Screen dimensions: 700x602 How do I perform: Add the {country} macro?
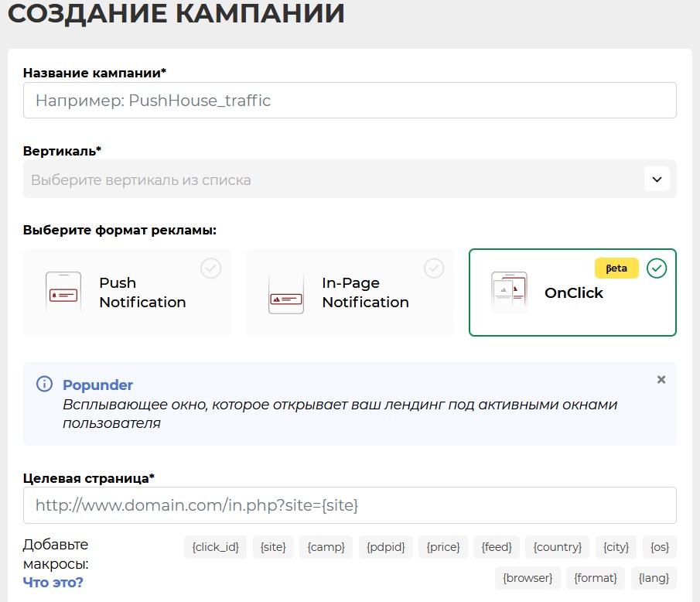(x=557, y=547)
